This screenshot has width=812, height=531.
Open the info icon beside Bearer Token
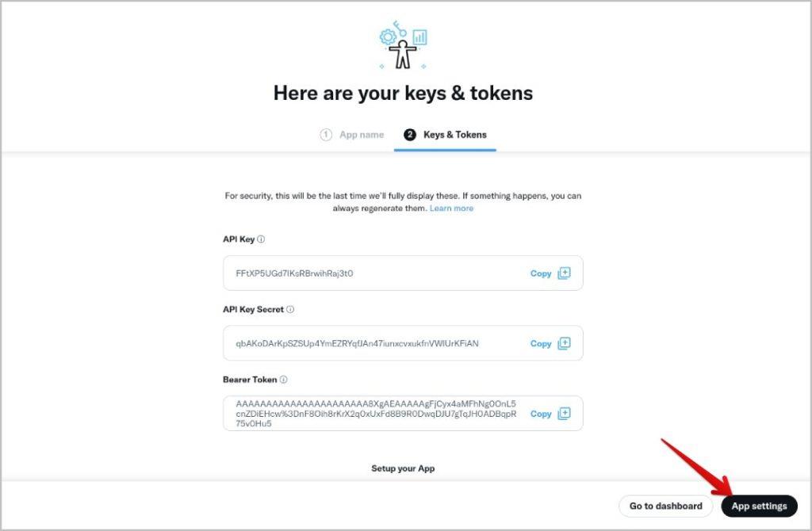point(283,380)
